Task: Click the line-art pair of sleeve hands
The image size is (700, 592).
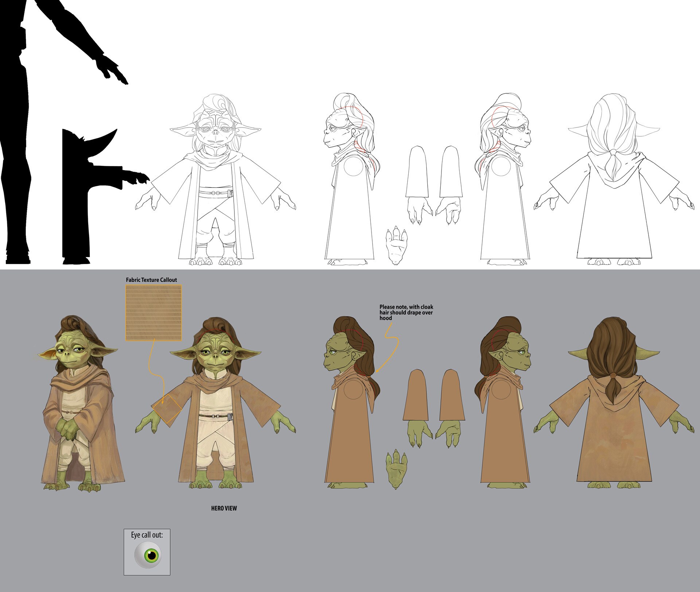Action: click(435, 185)
